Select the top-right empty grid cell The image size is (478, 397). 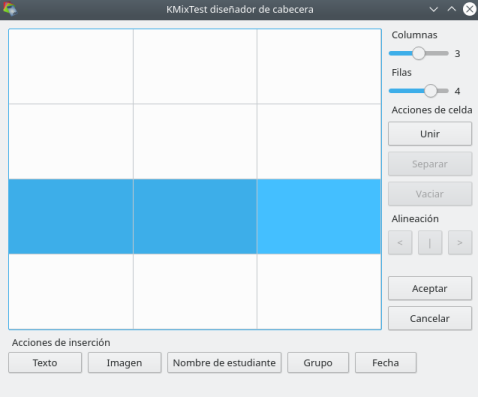319,66
